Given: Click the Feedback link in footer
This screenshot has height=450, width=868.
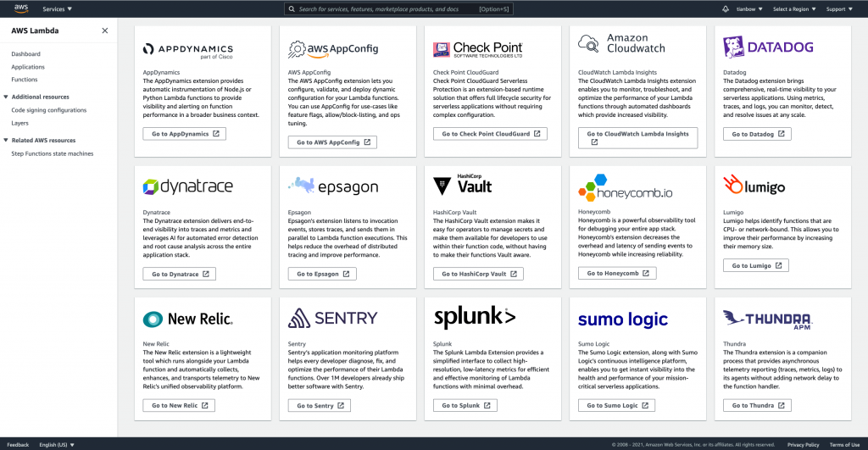Looking at the screenshot, I should [x=18, y=444].
